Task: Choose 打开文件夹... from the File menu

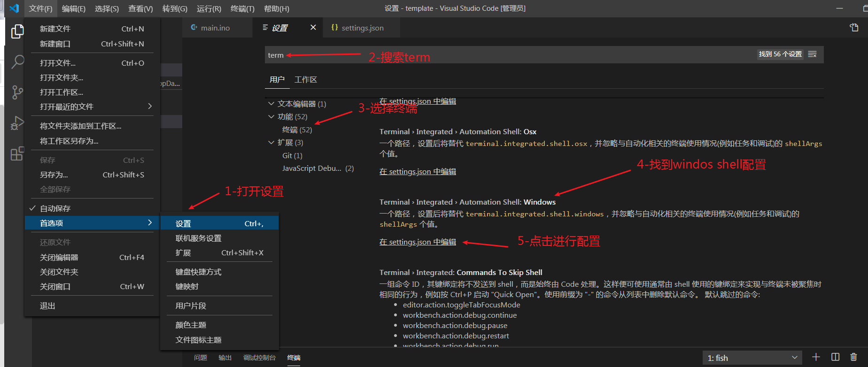Action: coord(92,77)
